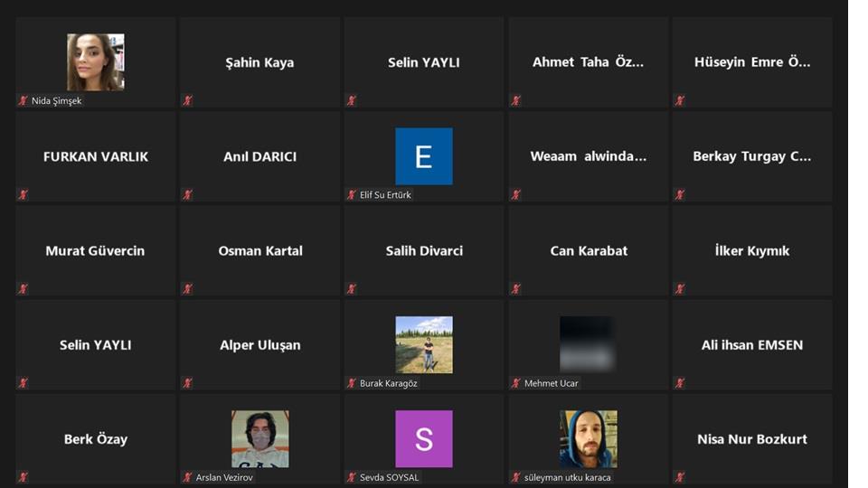Click the name label 'Elif Su Ertürk'
The image size is (868, 488).
(x=385, y=195)
